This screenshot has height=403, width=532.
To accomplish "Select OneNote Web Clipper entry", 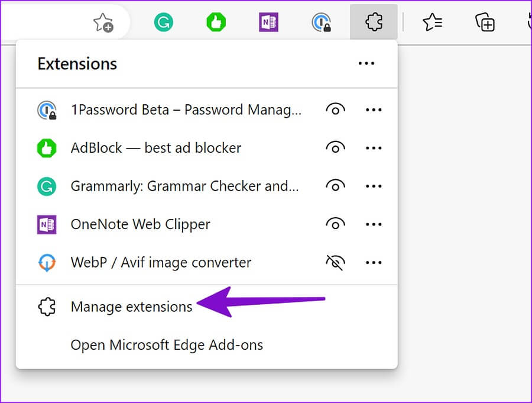I will click(141, 225).
